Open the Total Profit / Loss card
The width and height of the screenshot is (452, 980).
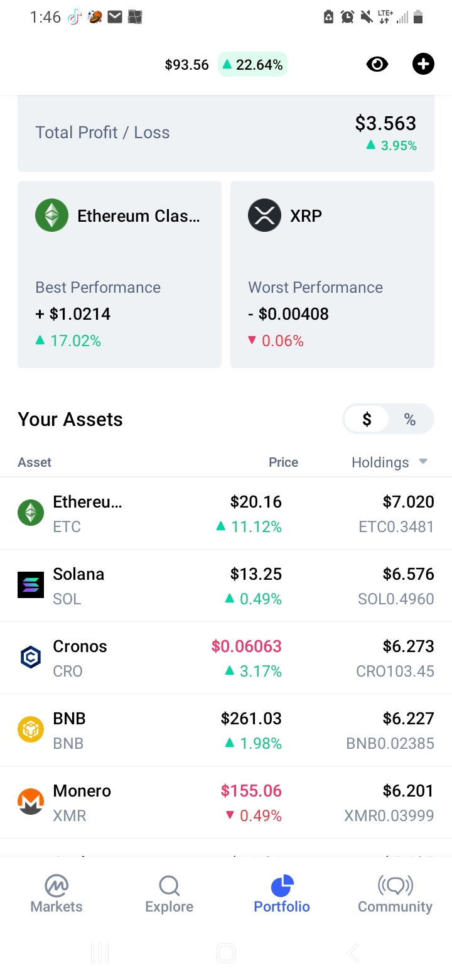[x=226, y=133]
